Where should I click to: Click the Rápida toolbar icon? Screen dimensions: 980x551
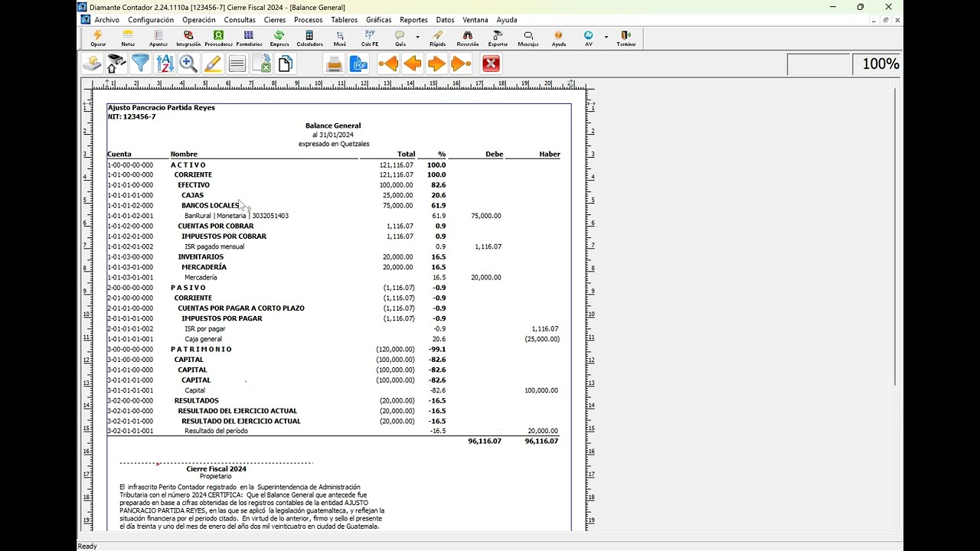click(437, 38)
